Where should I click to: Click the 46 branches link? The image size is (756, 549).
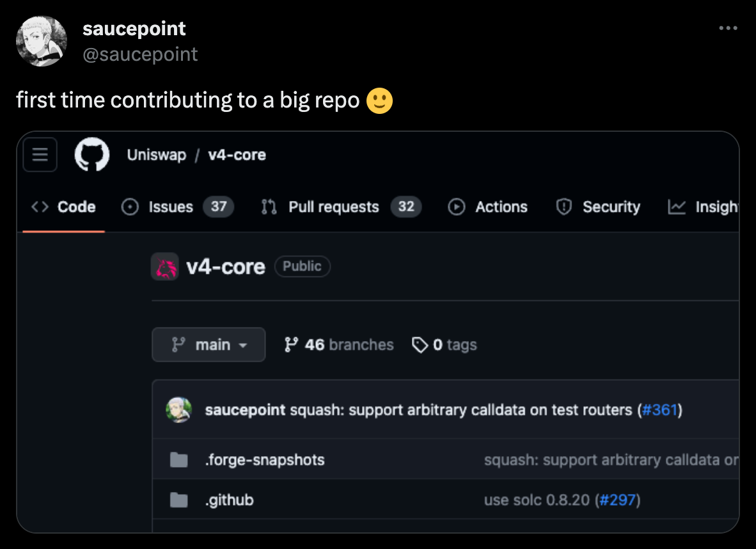338,345
